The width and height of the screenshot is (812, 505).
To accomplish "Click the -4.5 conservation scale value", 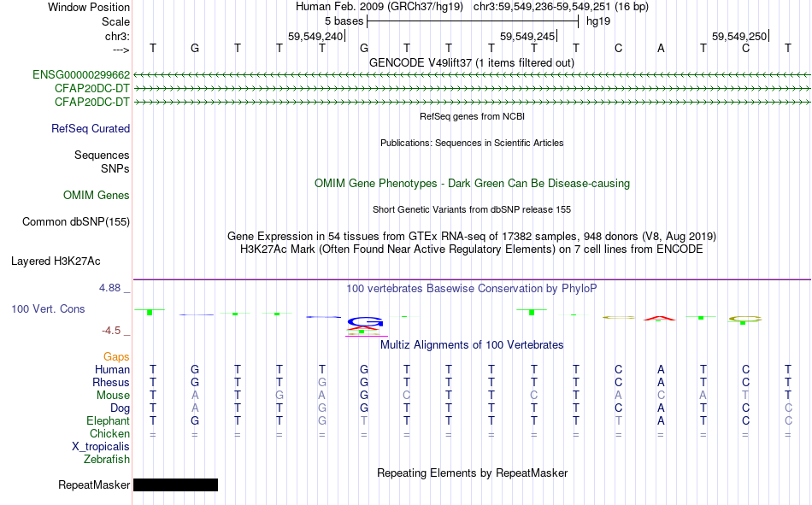I will tap(111, 331).
